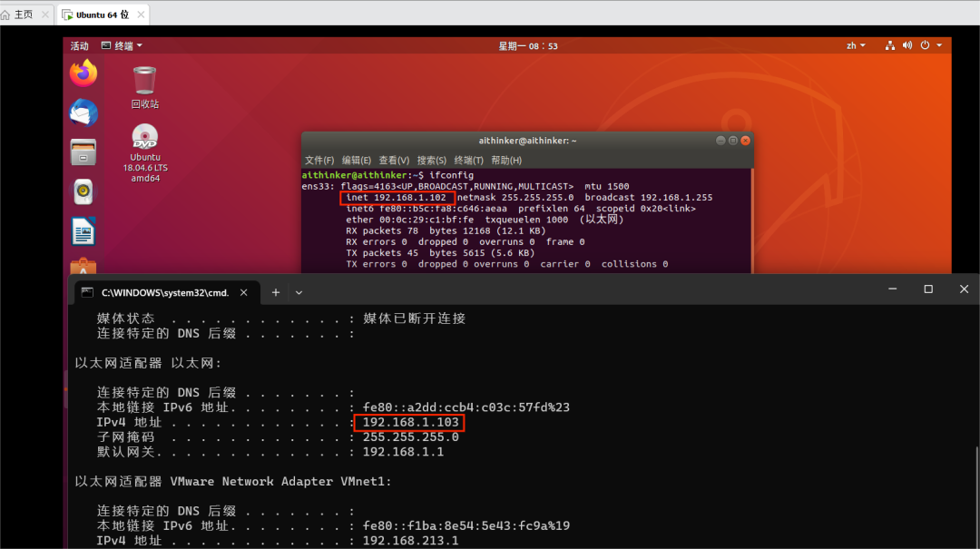Click the 以太网适配器 以太网 heading
This screenshot has height=549, width=980.
point(148,363)
